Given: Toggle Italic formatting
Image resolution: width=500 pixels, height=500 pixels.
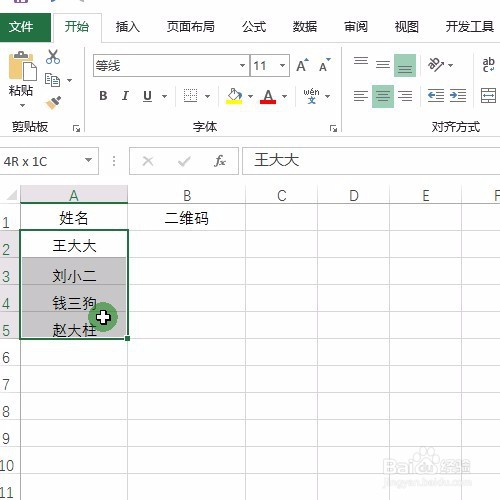Looking at the screenshot, I should coord(125,96).
